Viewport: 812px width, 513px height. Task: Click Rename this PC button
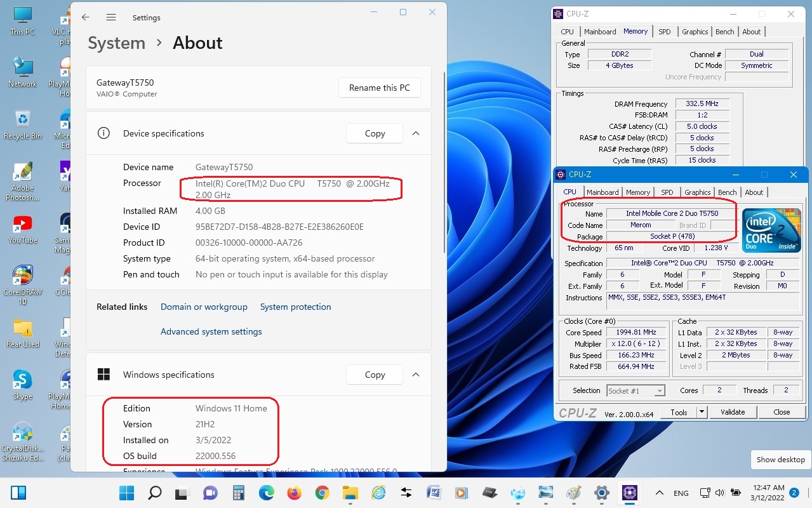[x=380, y=88]
